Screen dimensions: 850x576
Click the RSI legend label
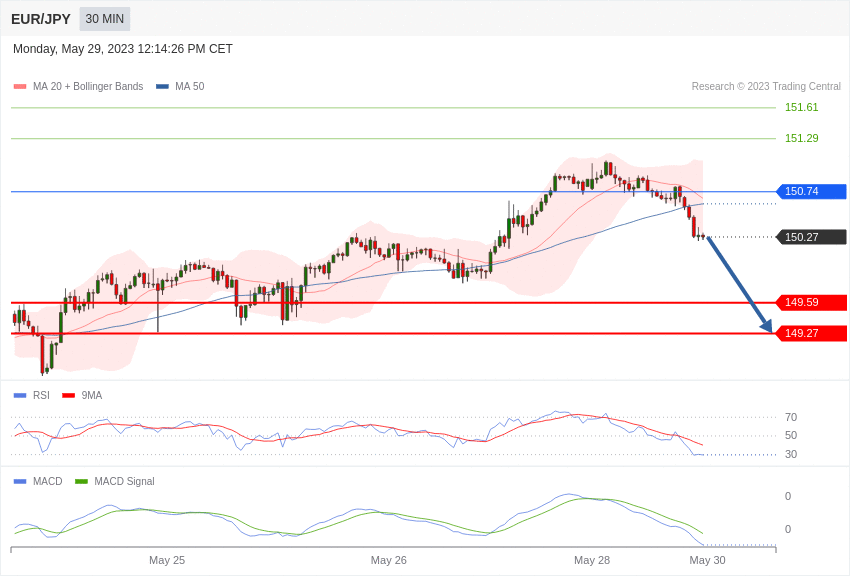click(41, 396)
